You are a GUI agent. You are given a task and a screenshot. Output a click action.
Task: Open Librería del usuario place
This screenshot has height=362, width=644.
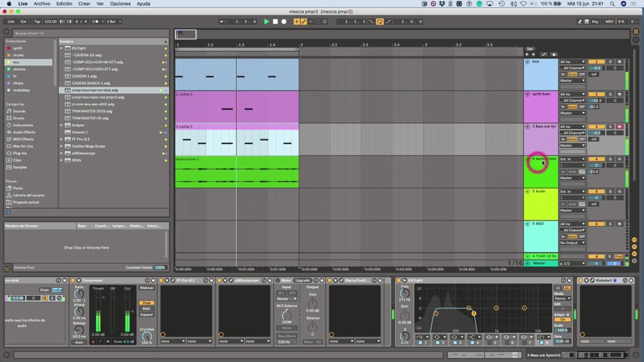(x=28, y=195)
